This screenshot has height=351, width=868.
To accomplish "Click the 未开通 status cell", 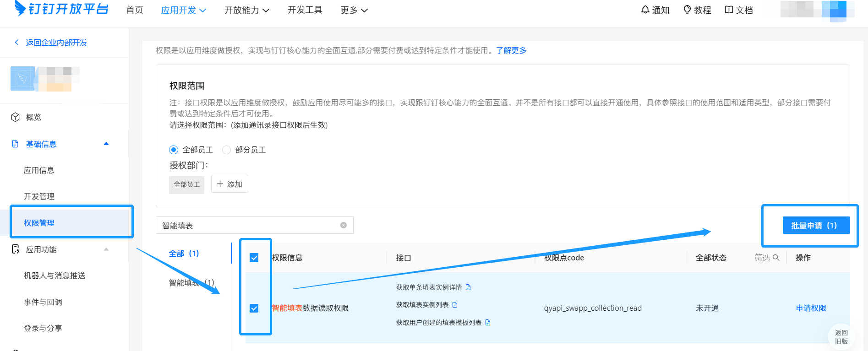I will pyautogui.click(x=707, y=308).
